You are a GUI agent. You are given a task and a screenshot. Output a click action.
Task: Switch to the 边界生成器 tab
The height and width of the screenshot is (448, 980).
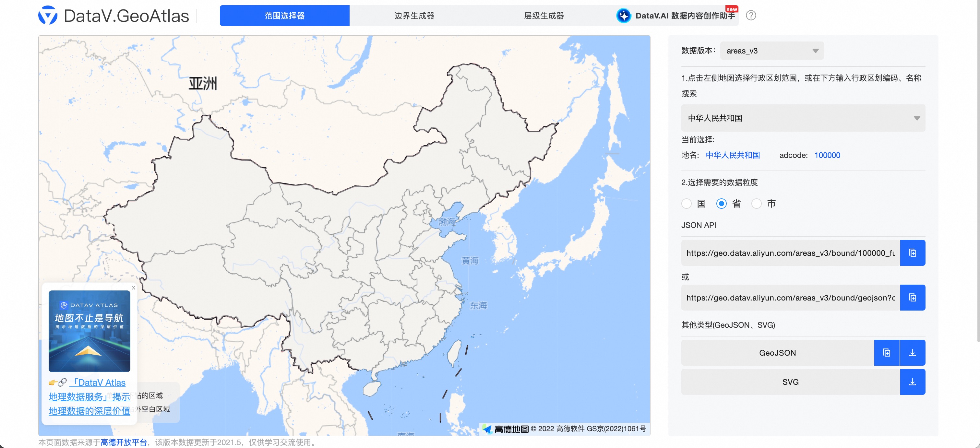[414, 16]
